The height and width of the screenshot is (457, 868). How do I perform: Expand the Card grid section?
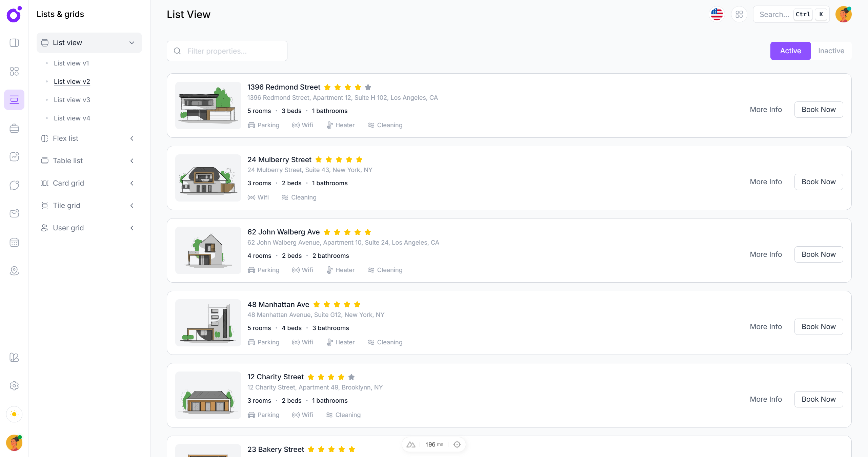tap(132, 183)
